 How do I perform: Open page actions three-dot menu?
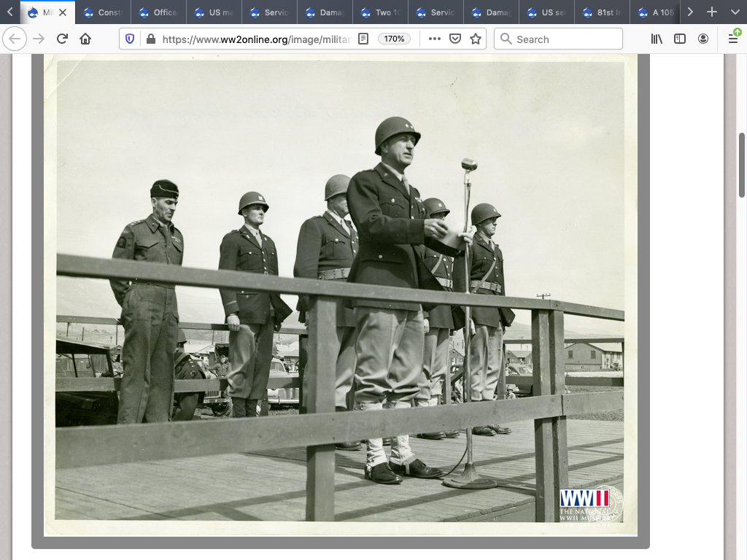435,39
